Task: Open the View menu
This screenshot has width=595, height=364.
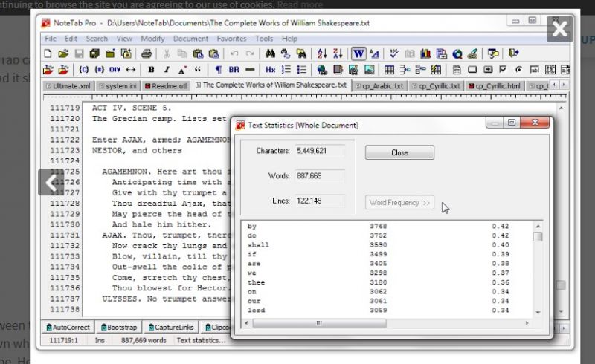Action: (x=124, y=39)
